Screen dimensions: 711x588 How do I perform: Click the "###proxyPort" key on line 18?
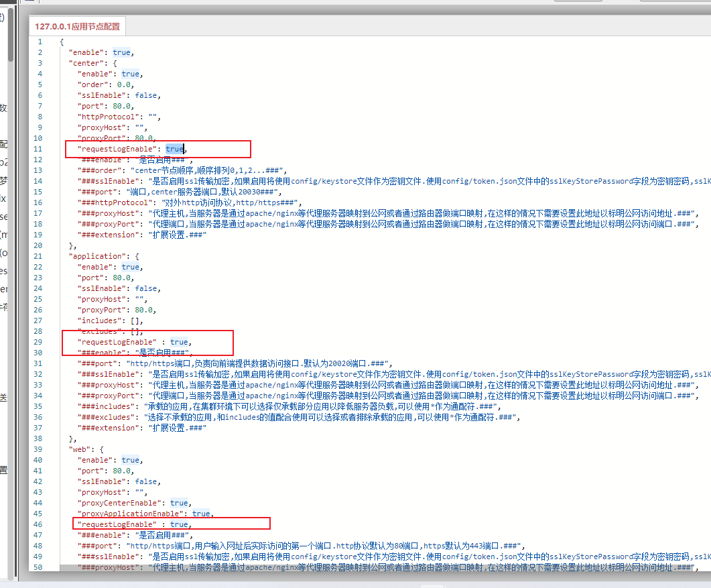click(x=109, y=224)
